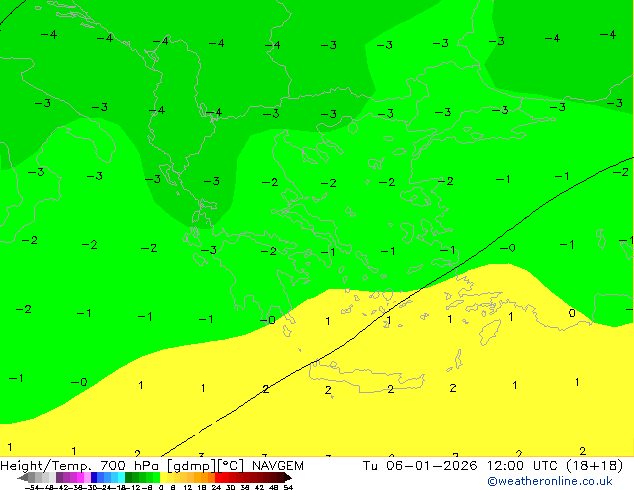Screen dimensions: 634x490
Task: Open the weatheronline.co.uk copyright link
Action: 550,481
